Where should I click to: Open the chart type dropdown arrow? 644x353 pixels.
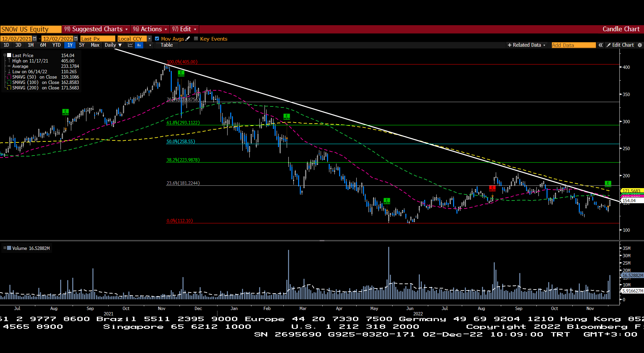pos(150,45)
